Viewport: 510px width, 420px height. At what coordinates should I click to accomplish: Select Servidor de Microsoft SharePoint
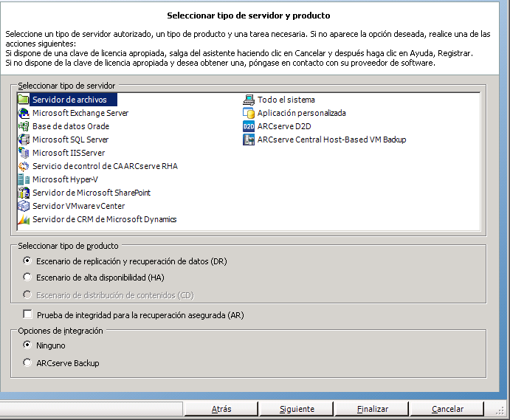[x=92, y=193]
